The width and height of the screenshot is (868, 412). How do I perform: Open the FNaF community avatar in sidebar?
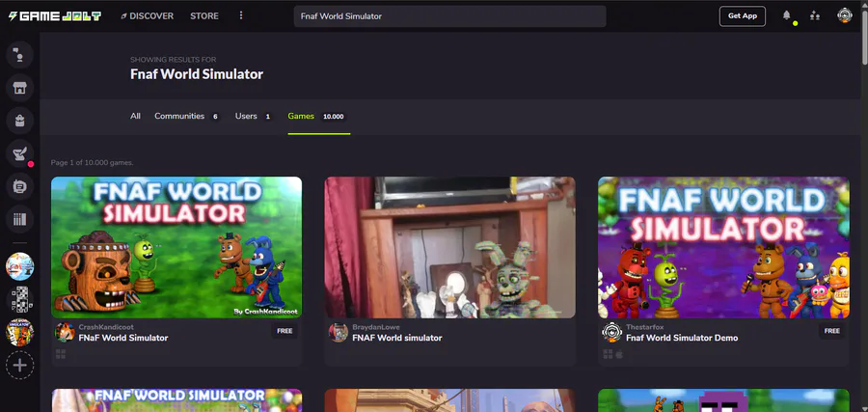[x=20, y=332]
